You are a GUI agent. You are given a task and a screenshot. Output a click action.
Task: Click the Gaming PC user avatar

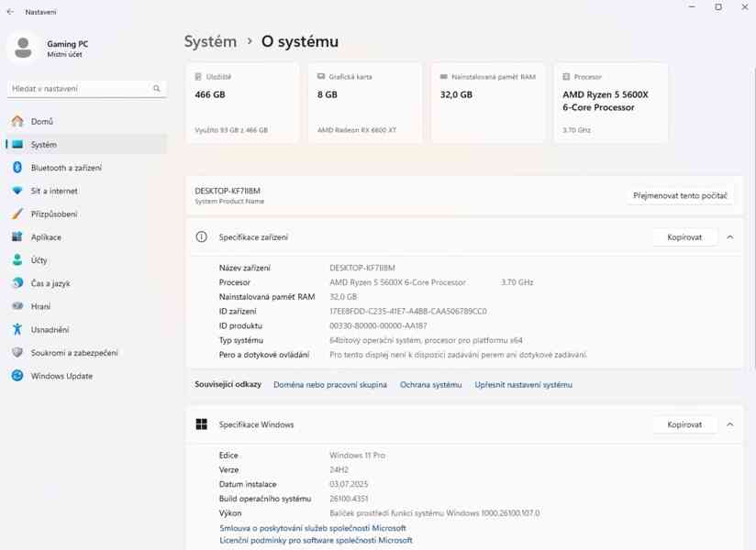pos(23,49)
